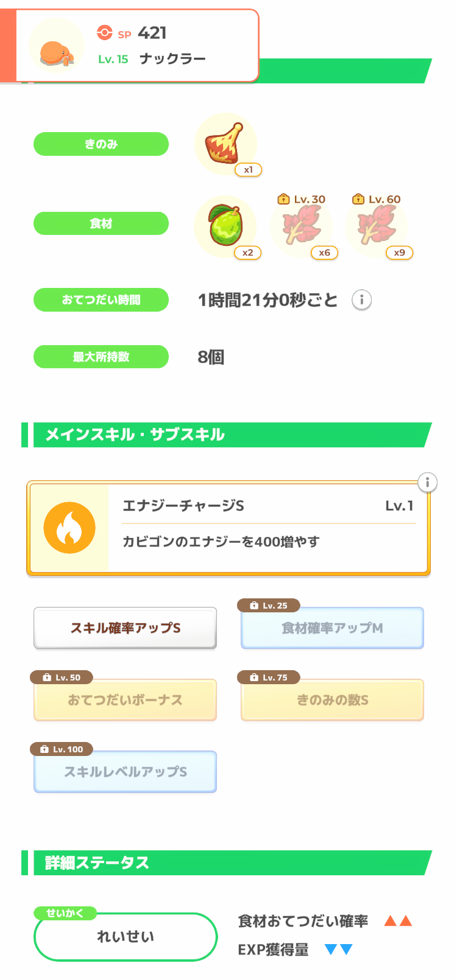Tap the 最大所持数 label pill
This screenshot has height=980, width=457.
coord(101,357)
